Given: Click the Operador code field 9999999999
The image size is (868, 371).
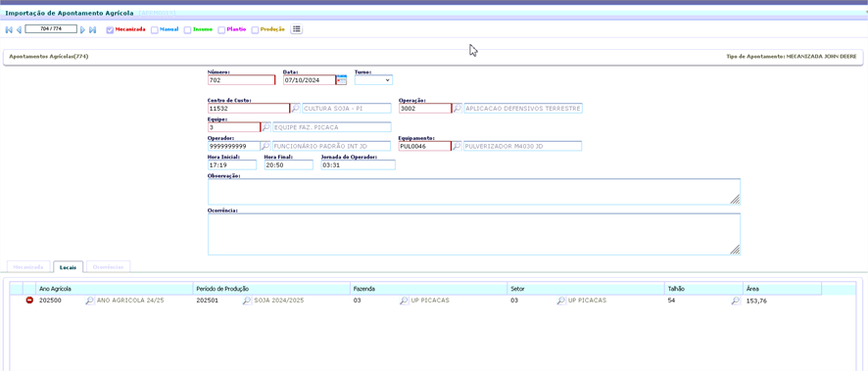Looking at the screenshot, I should coord(233,146).
